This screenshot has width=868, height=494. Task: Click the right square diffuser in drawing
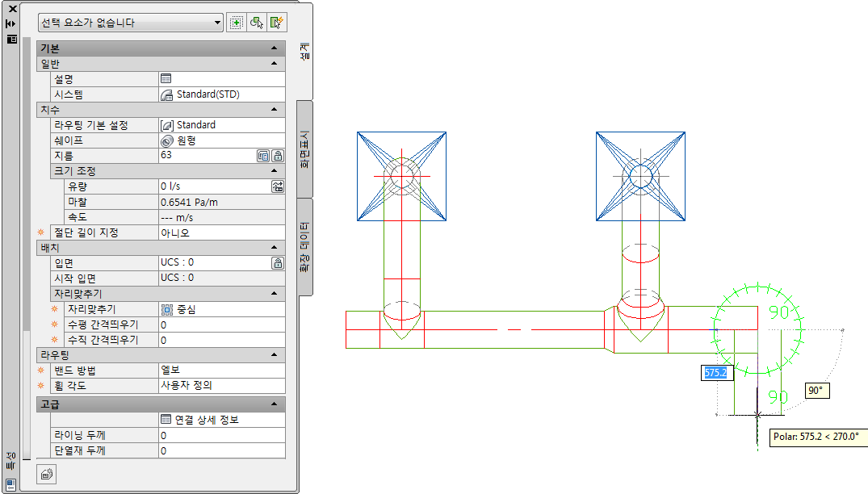click(x=640, y=177)
